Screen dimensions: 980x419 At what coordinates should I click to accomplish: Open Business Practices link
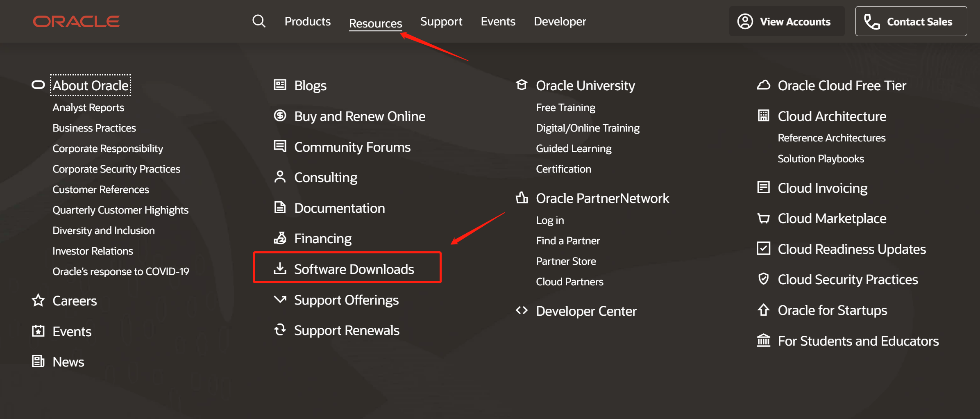point(94,128)
